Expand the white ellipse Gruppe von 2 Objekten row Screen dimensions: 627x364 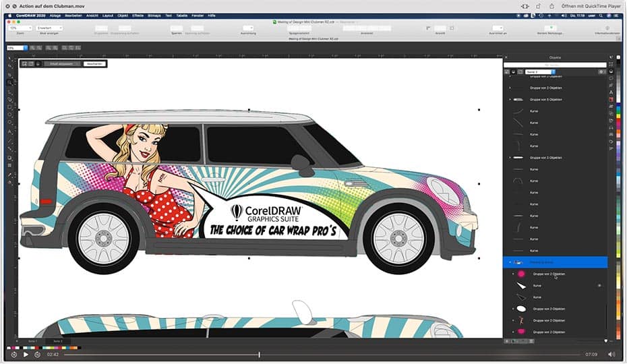(x=514, y=309)
